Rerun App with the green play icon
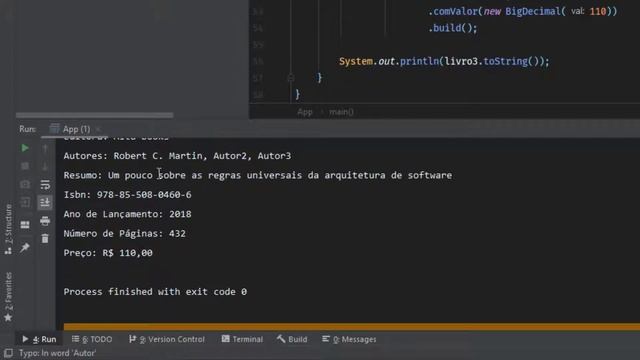 [25, 148]
